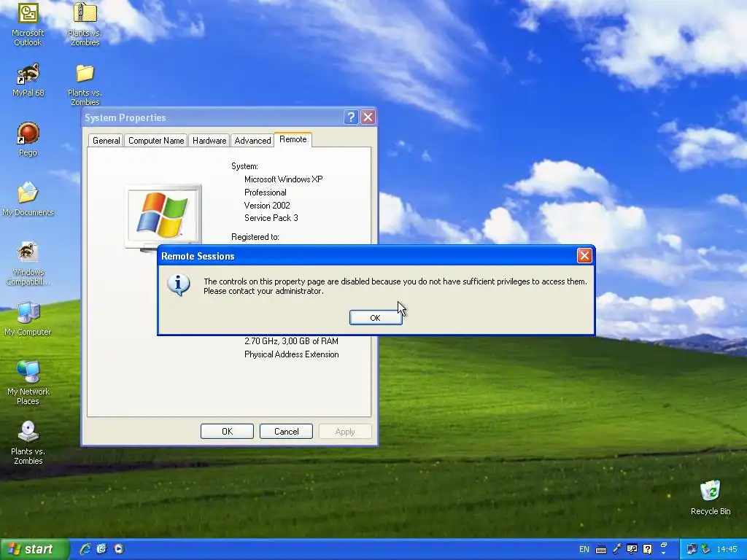
Task: Click the System Properties help question button
Action: [x=351, y=117]
